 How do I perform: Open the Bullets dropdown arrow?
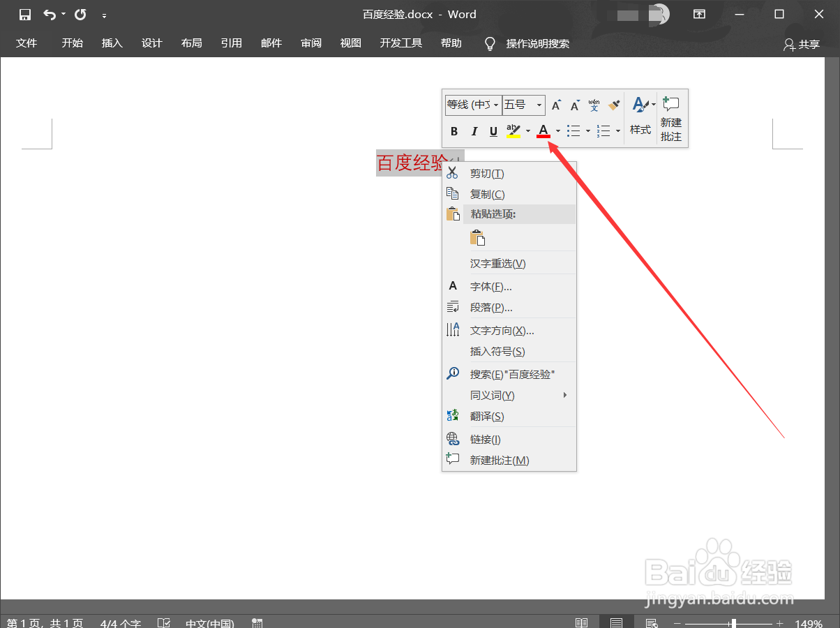point(588,131)
